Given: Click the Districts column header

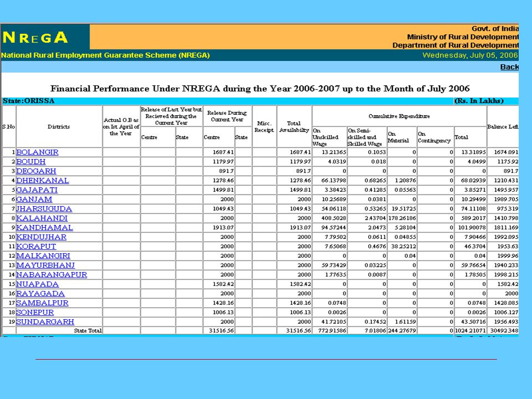Looking at the screenshot, I should [x=59, y=126].
